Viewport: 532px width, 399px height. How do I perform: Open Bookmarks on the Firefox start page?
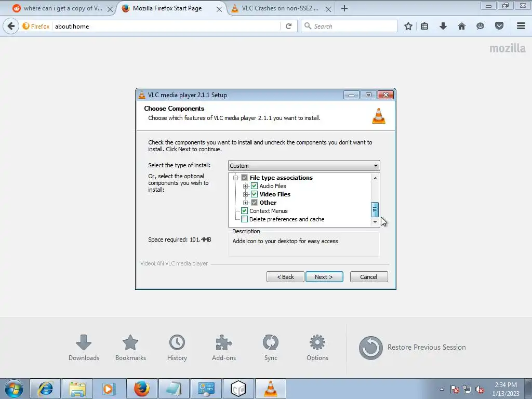[130, 348]
